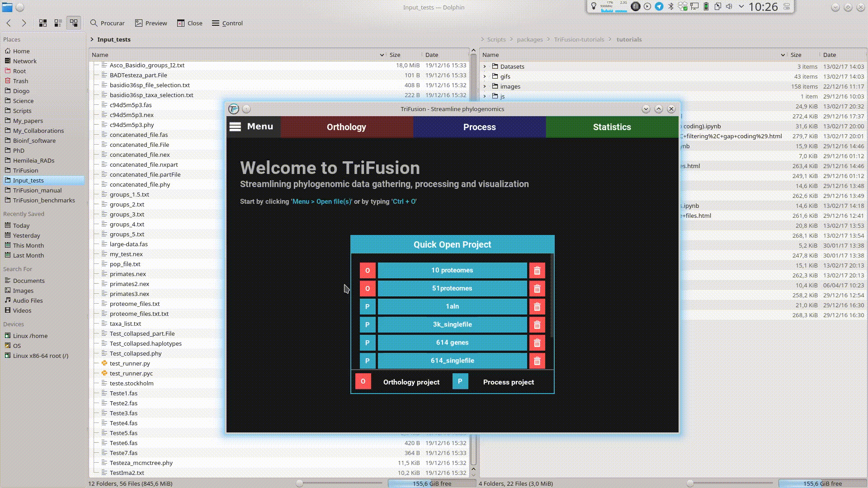Open the 614_singlefile project button
The width and height of the screenshot is (868, 488).
(452, 361)
